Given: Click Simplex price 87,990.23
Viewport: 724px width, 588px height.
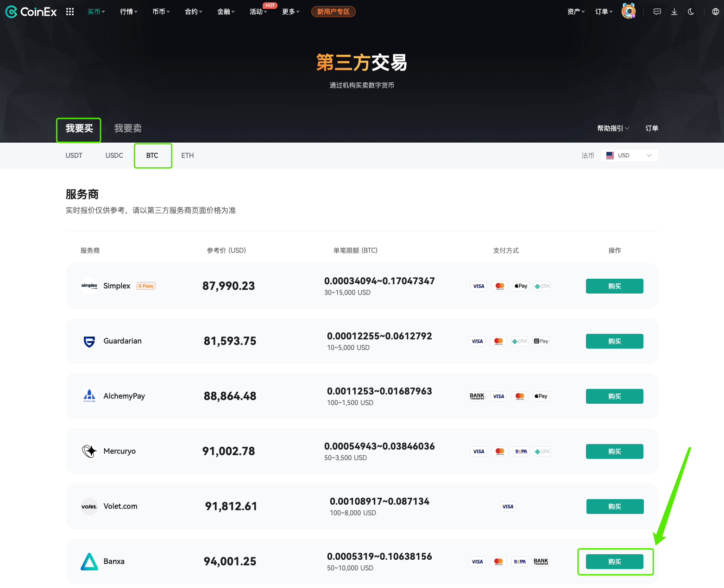Looking at the screenshot, I should coord(229,286).
